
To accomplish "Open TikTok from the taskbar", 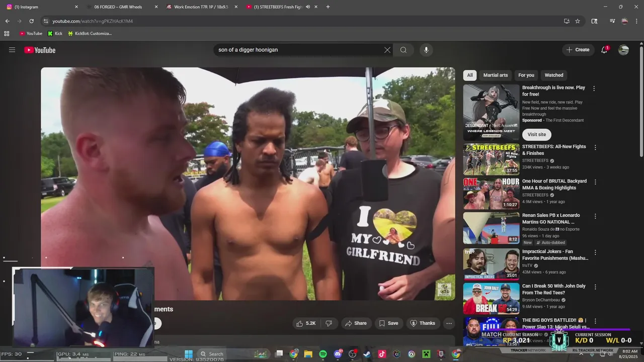I will coord(382,354).
